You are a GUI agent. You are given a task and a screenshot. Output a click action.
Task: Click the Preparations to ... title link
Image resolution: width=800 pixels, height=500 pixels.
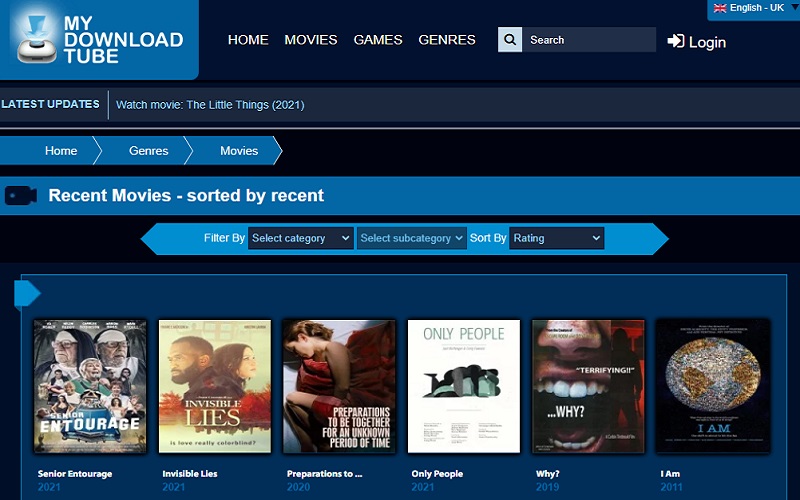pos(324,473)
